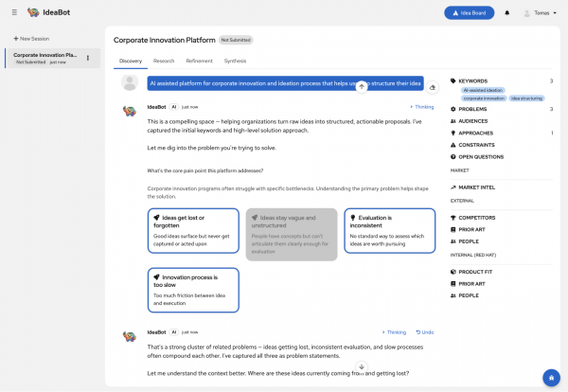The height and width of the screenshot is (392, 568).
Task: Click the 'AI-assisted ideation' keyword tag
Action: (x=483, y=90)
